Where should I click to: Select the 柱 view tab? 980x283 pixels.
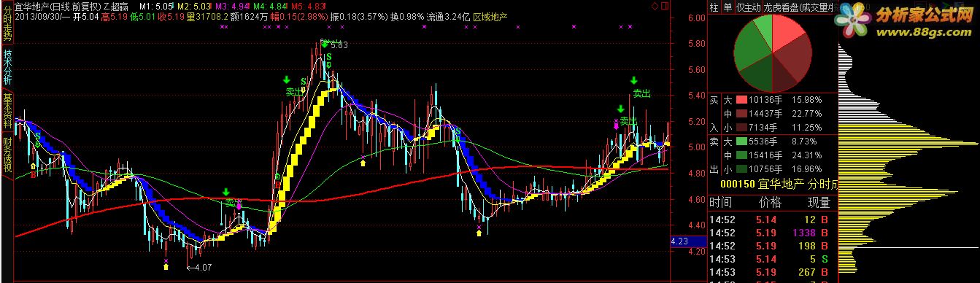pyautogui.click(x=714, y=7)
